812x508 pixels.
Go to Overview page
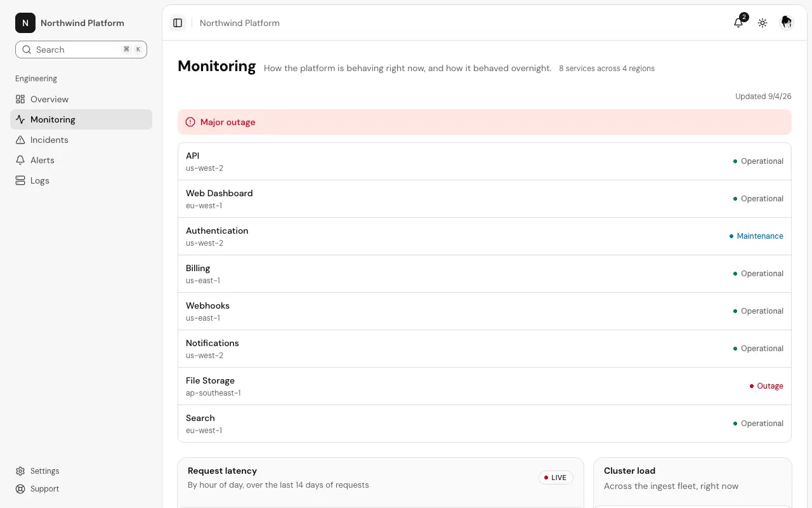point(81,99)
